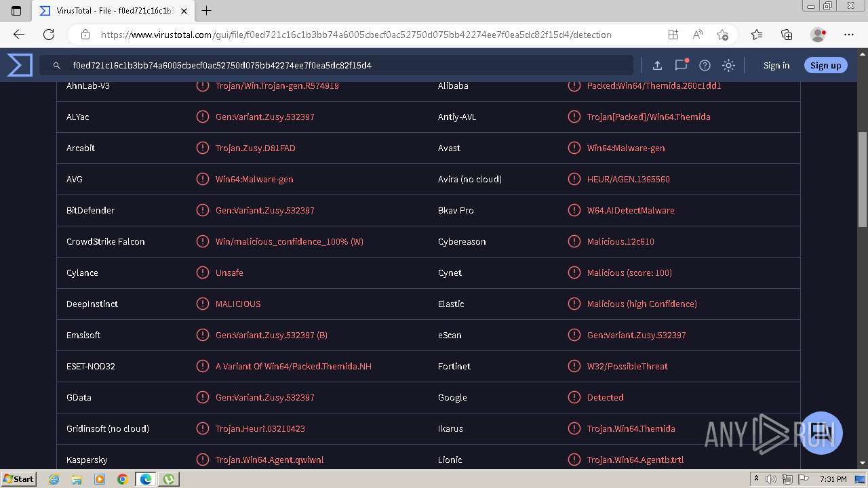The height and width of the screenshot is (488, 868).
Task: Click the Google detection warning icon
Action: click(574, 397)
